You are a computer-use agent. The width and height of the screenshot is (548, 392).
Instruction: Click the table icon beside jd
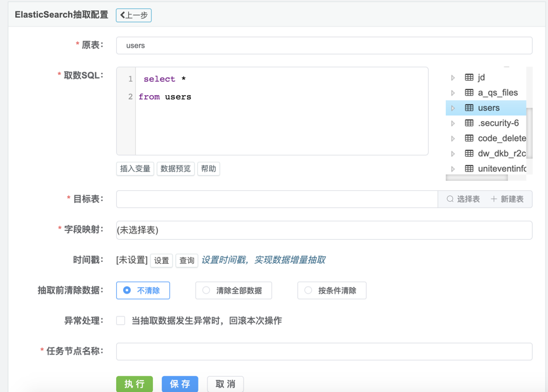pos(469,77)
